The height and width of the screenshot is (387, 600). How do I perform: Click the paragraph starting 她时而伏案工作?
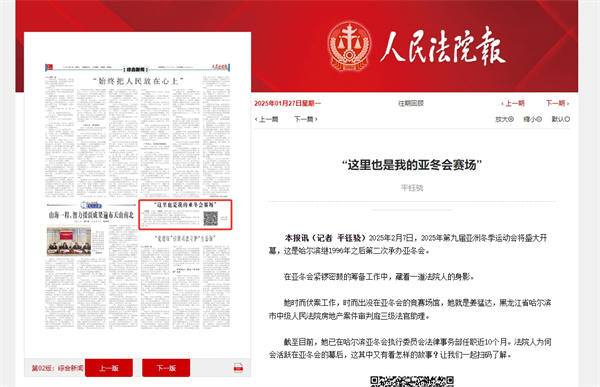click(410, 309)
